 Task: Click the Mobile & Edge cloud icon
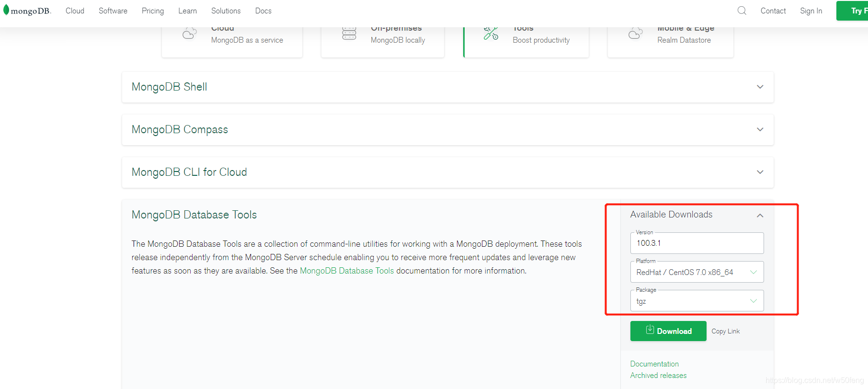636,33
